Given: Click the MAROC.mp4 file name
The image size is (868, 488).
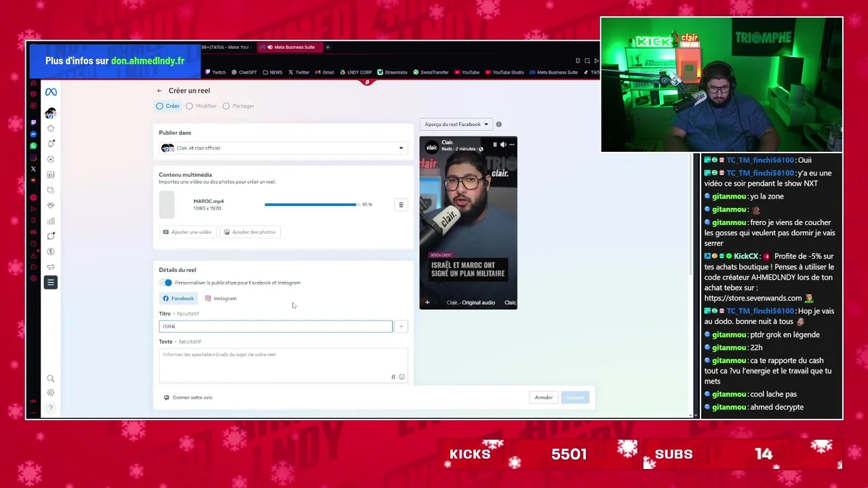Looking at the screenshot, I should coord(208,201).
